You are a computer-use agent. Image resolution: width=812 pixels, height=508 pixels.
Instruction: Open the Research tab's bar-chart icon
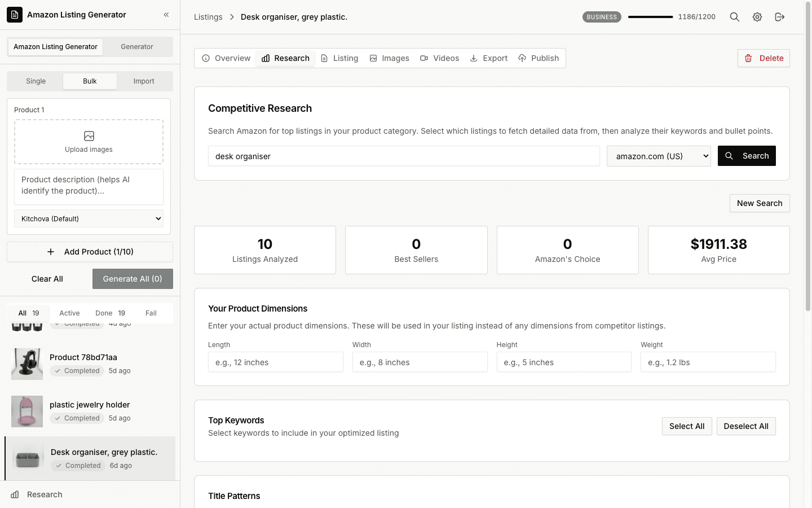pyautogui.click(x=265, y=58)
